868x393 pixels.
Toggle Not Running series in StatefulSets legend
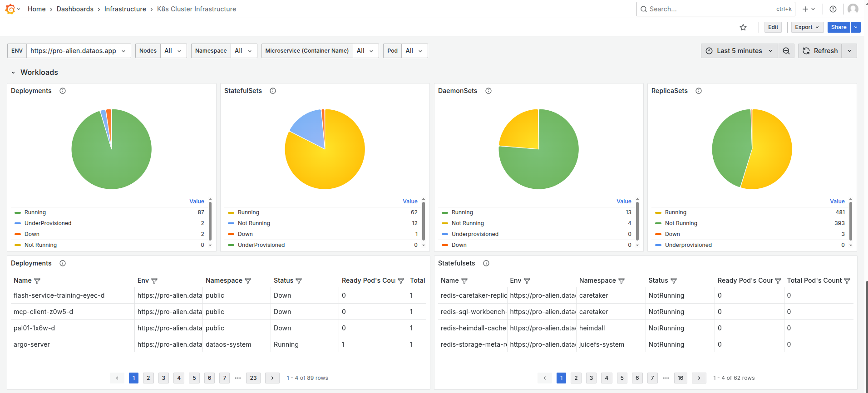click(x=254, y=223)
